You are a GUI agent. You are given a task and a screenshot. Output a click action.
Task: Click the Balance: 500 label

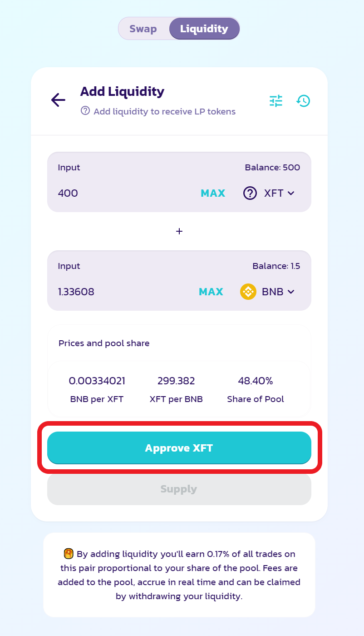(x=272, y=168)
